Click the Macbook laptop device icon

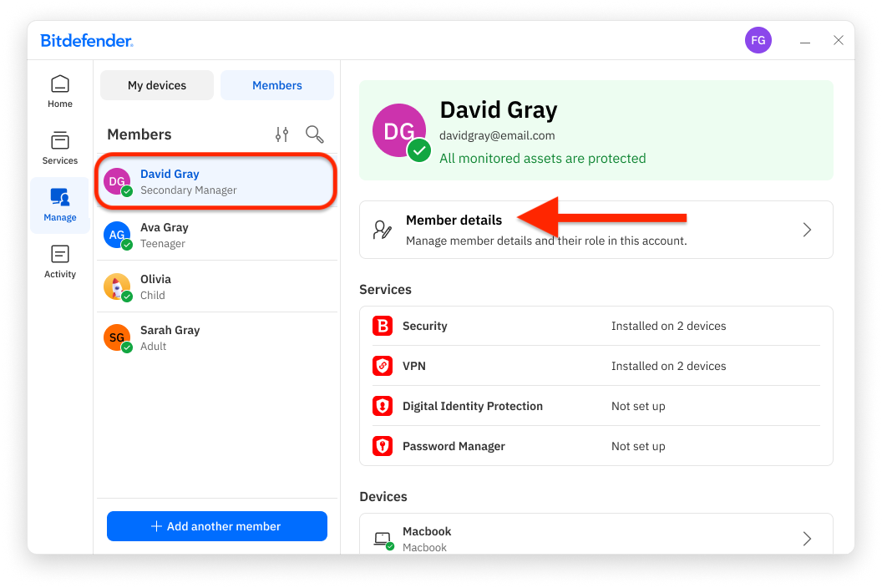(383, 539)
